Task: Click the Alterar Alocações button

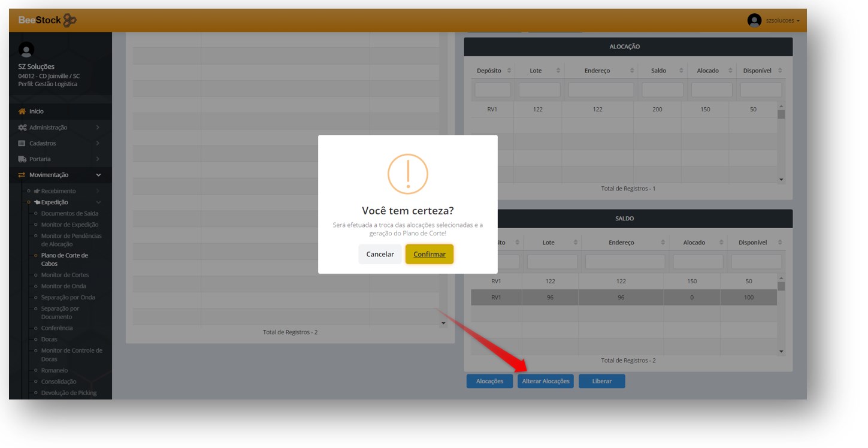Action: (x=545, y=381)
